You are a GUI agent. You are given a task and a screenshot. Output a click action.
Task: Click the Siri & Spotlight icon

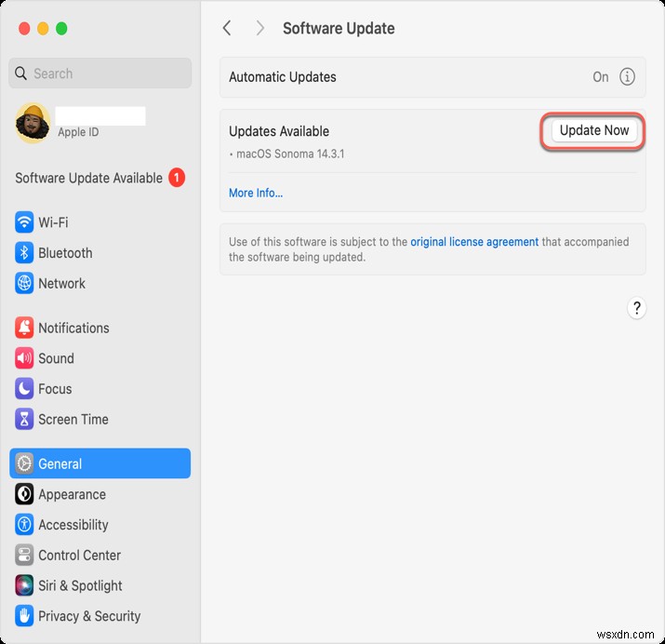pyautogui.click(x=24, y=585)
